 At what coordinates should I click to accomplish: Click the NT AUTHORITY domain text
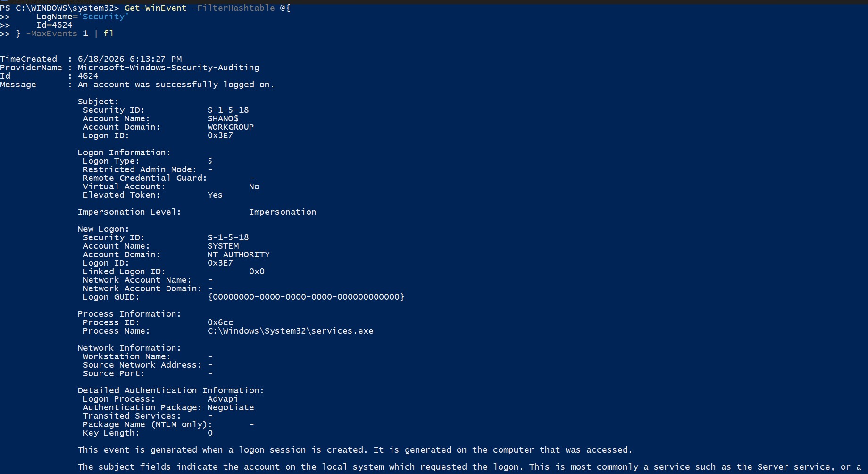click(x=239, y=254)
